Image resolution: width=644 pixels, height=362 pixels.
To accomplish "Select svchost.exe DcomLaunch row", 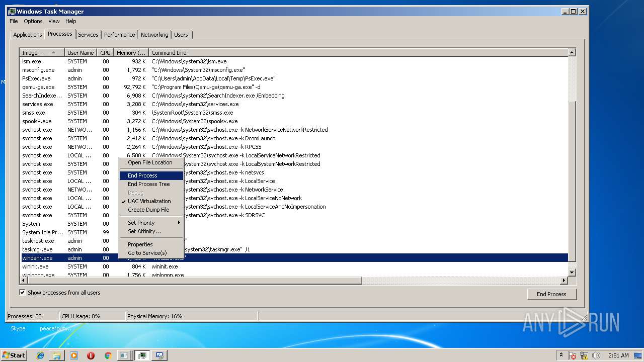I will click(294, 138).
